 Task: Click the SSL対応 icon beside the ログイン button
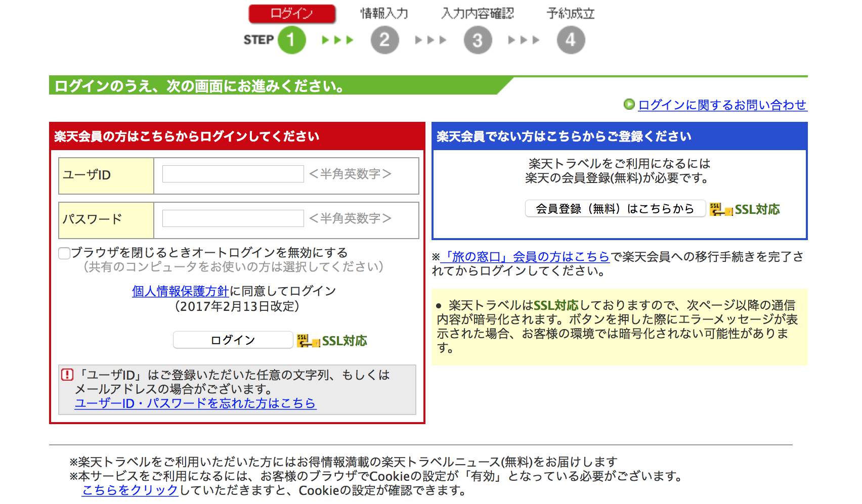pyautogui.click(x=332, y=341)
